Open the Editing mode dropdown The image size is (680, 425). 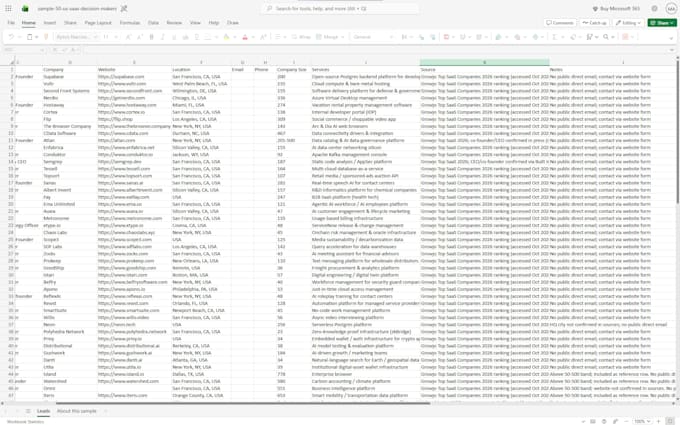click(x=628, y=23)
